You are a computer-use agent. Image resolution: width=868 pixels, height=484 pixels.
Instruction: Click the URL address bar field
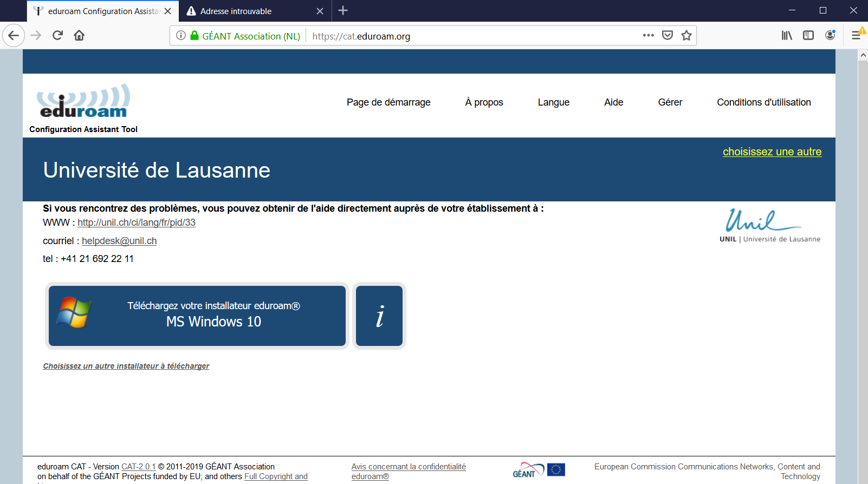(471, 36)
